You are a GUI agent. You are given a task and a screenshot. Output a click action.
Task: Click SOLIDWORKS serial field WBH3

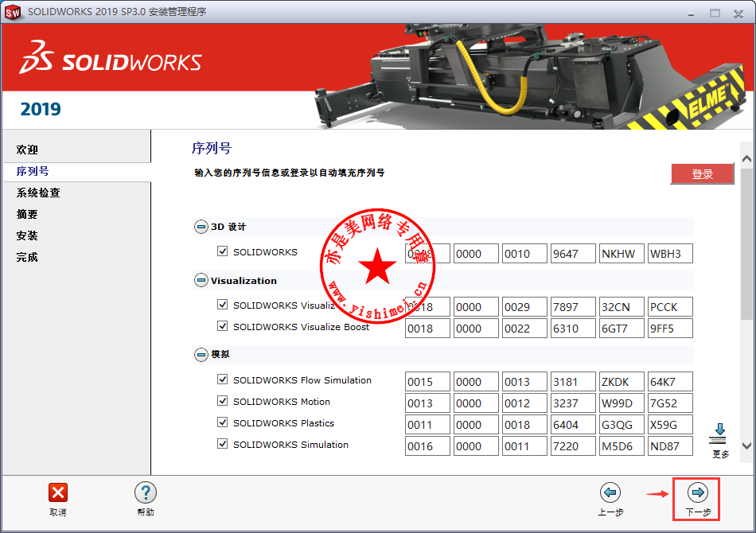click(670, 254)
